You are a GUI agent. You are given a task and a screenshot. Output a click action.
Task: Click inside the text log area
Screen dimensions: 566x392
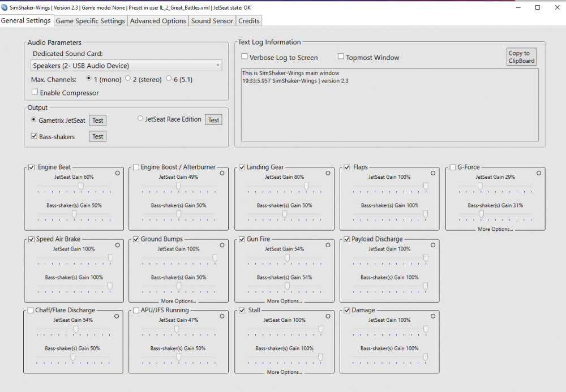click(390, 105)
